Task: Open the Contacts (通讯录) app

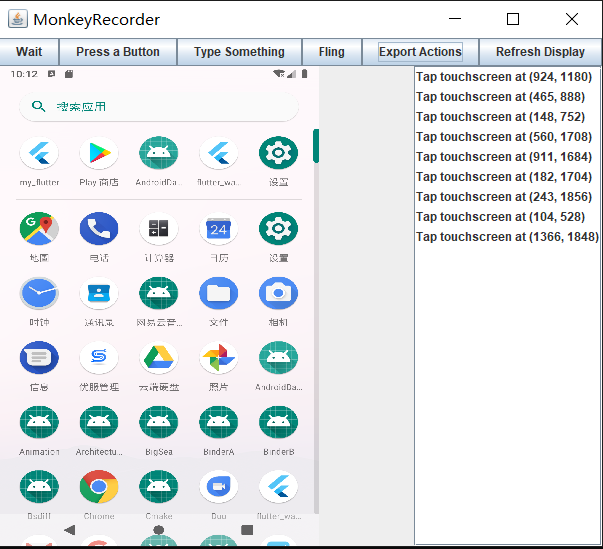Action: click(x=99, y=293)
